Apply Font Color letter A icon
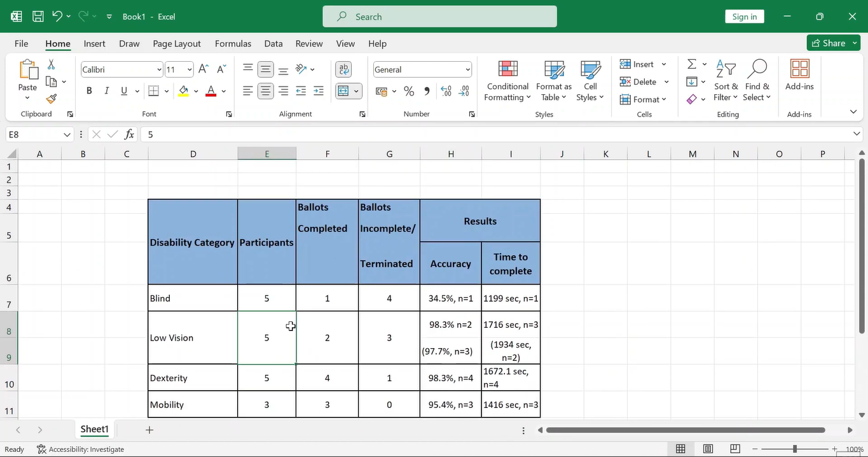This screenshot has width=868, height=457. (x=211, y=91)
